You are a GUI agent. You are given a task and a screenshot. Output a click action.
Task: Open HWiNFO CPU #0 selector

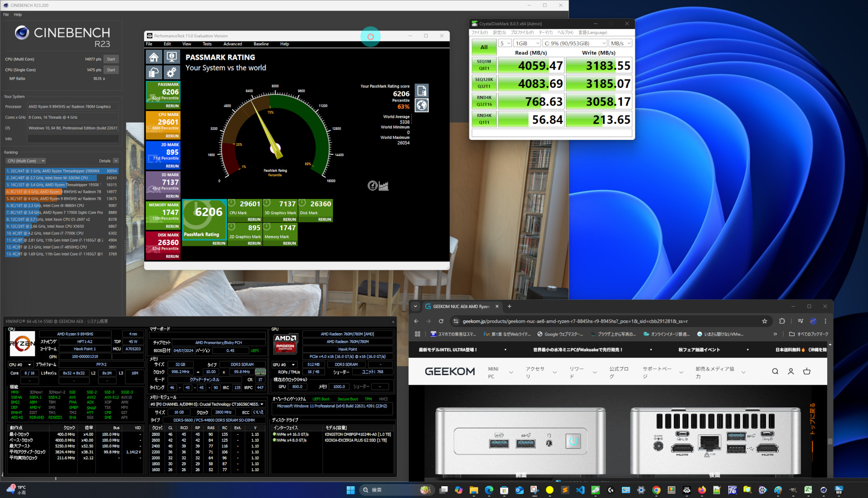(20, 364)
